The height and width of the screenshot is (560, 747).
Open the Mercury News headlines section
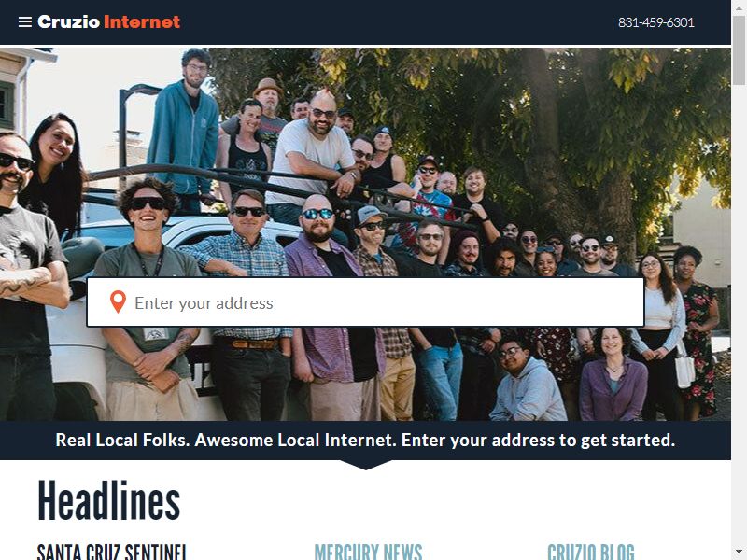click(x=368, y=552)
